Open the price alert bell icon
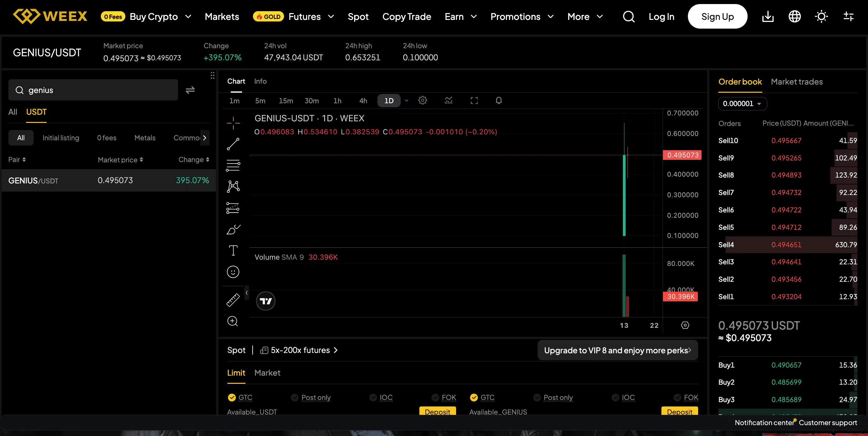This screenshot has height=436, width=868. [499, 100]
